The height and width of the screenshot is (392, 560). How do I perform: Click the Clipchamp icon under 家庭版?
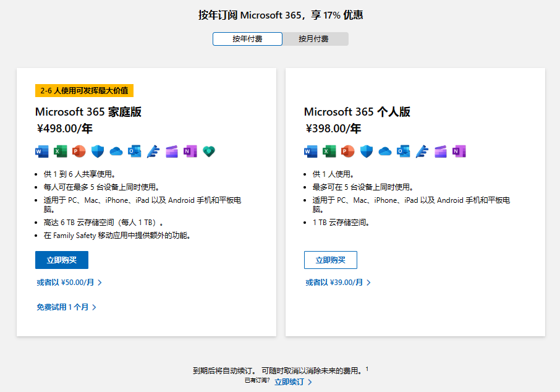pyautogui.click(x=171, y=151)
